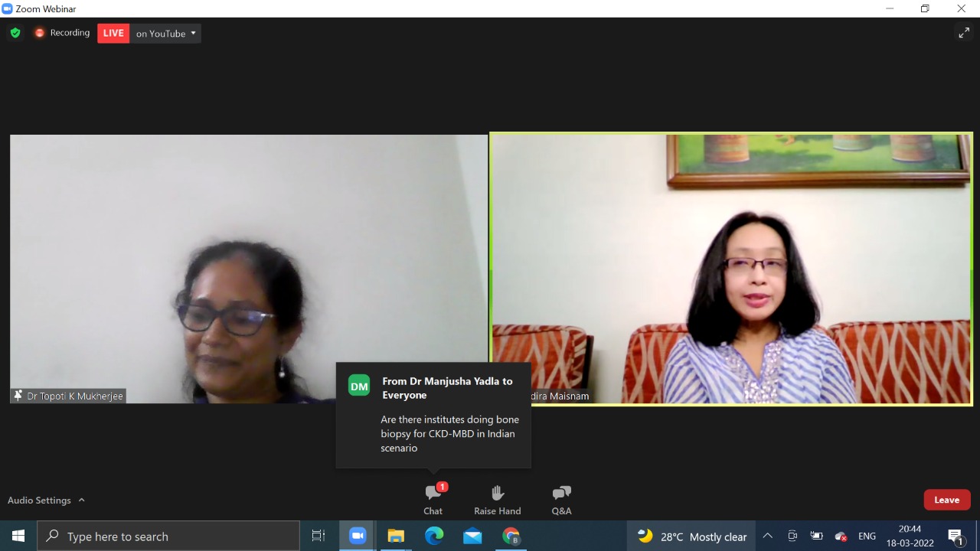Viewport: 980px width, 551px height.
Task: Click the Raise Hand icon
Action: 497,499
